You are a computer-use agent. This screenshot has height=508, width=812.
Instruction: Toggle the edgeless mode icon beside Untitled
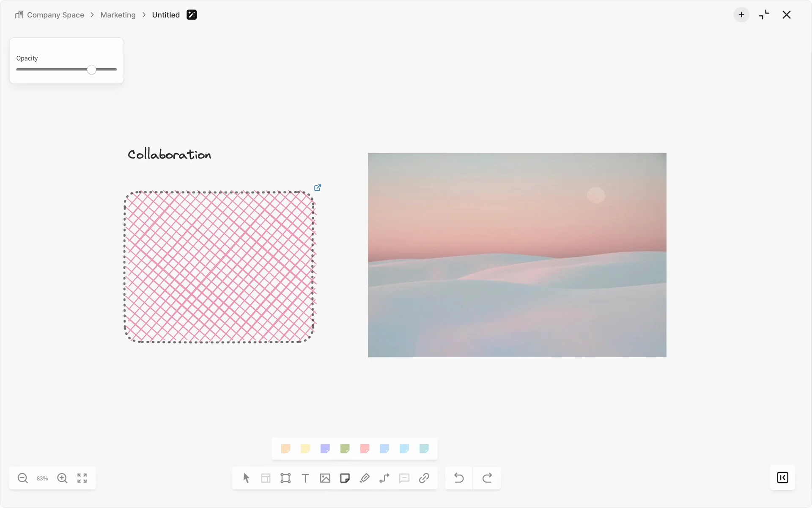pyautogui.click(x=192, y=15)
